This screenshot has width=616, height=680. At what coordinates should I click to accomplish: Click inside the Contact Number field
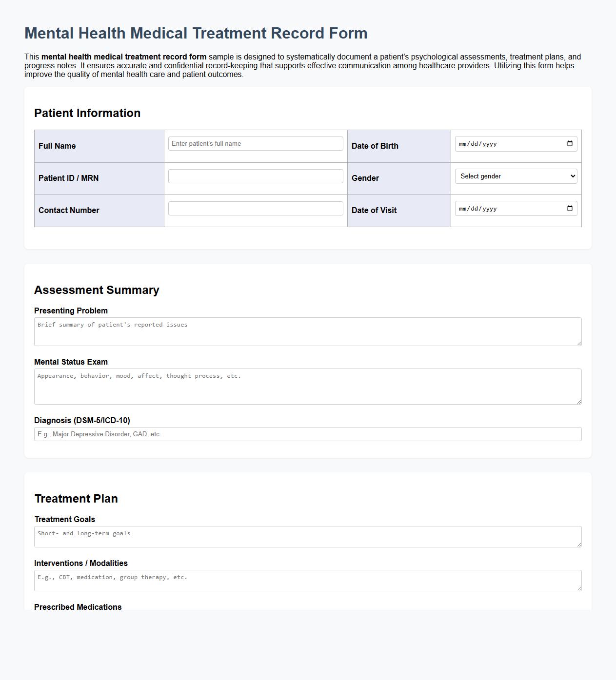(255, 208)
